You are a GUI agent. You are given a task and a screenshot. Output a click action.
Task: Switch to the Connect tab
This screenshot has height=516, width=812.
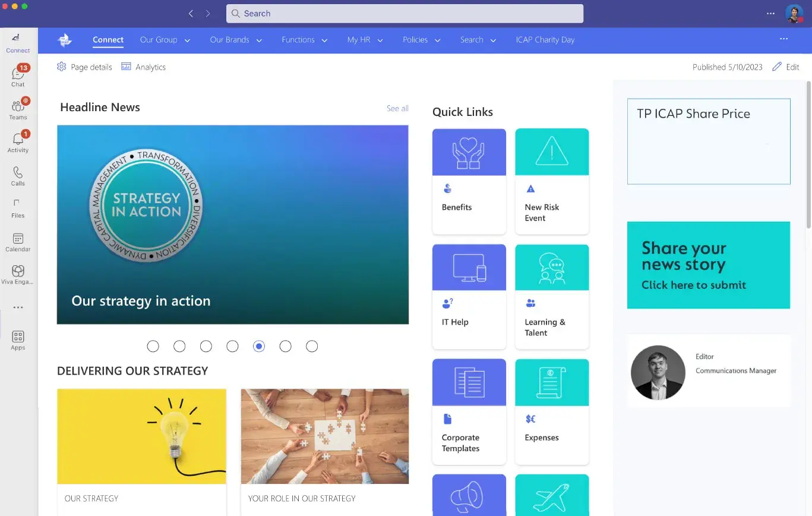coord(108,40)
